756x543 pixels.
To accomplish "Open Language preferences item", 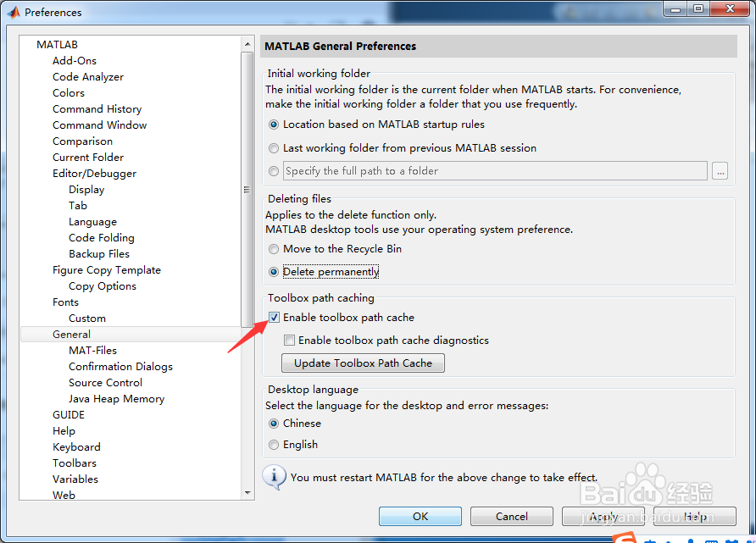I will coord(92,222).
